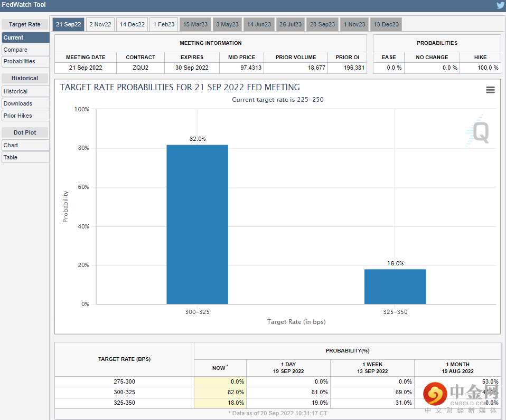Go to the Downloads section
This screenshot has height=420, width=506.
click(18, 103)
